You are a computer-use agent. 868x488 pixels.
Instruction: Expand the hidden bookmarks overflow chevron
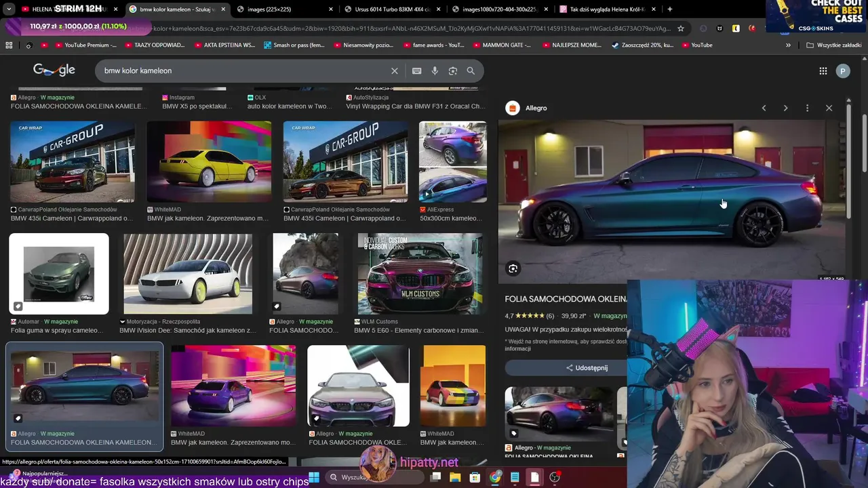click(x=788, y=45)
